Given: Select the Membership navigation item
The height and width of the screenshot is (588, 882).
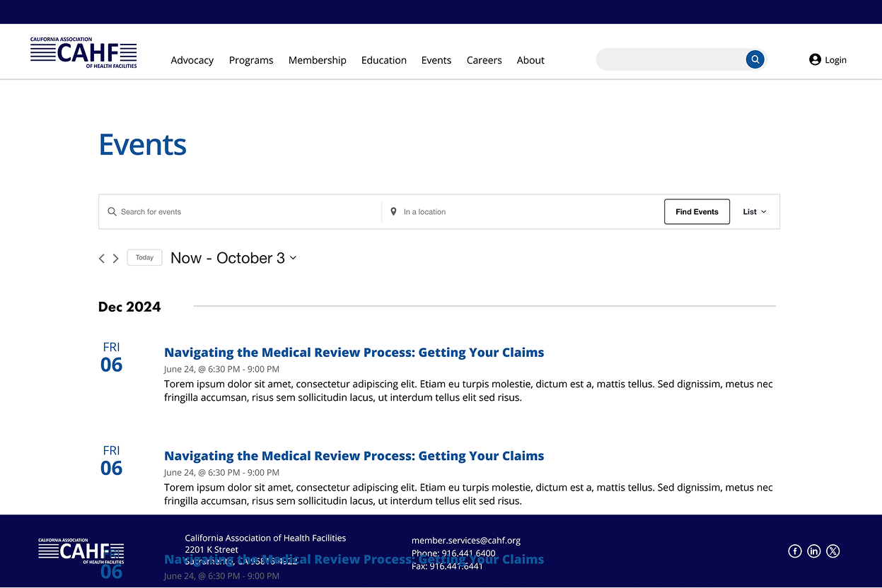Looking at the screenshot, I should [317, 61].
